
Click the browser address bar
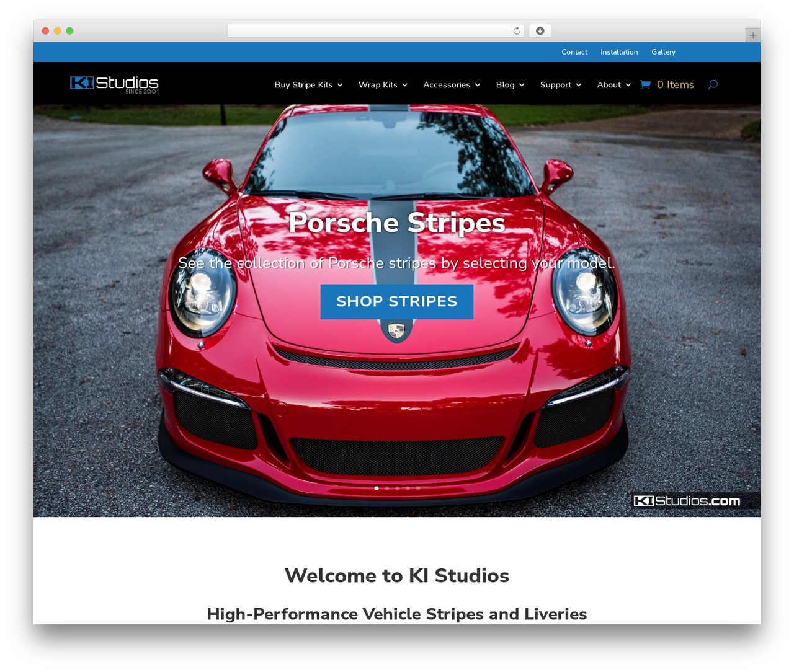click(x=376, y=31)
